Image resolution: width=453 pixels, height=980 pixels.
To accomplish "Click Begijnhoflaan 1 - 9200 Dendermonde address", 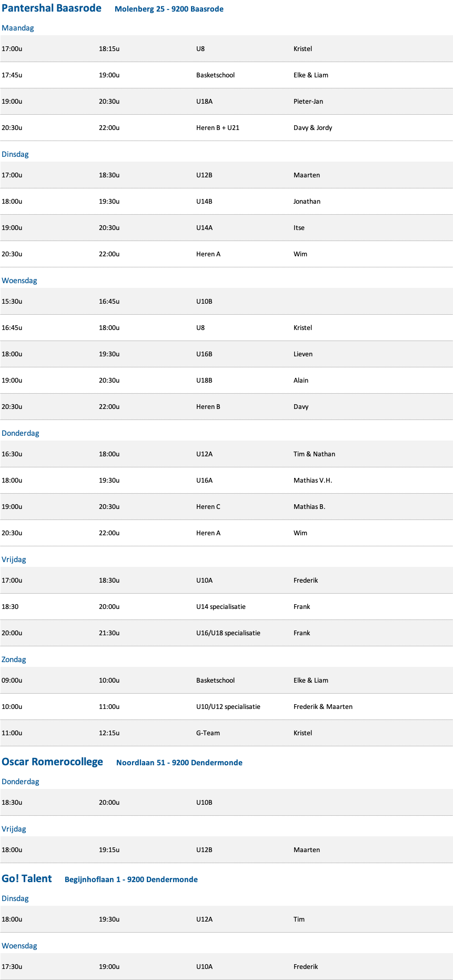I will coord(131,879).
